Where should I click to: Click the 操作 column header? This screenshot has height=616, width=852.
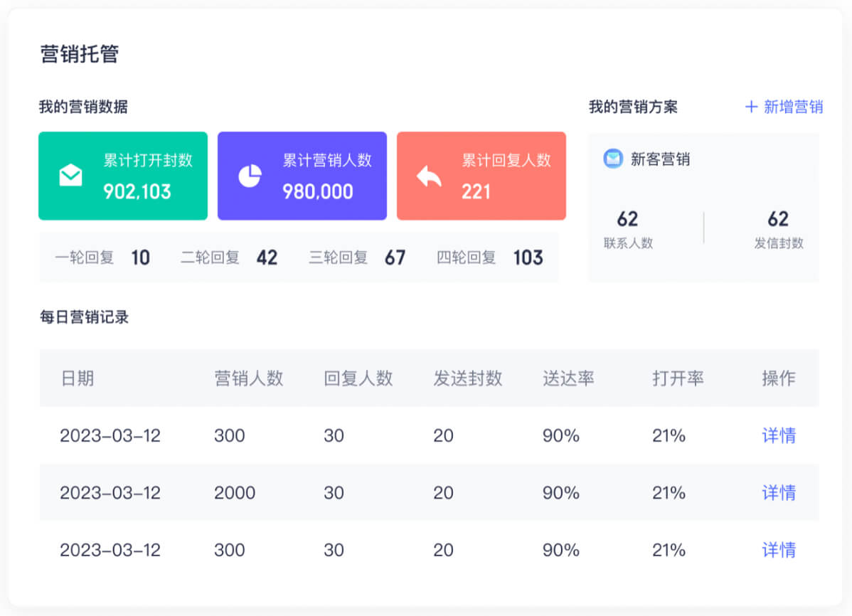point(779,378)
